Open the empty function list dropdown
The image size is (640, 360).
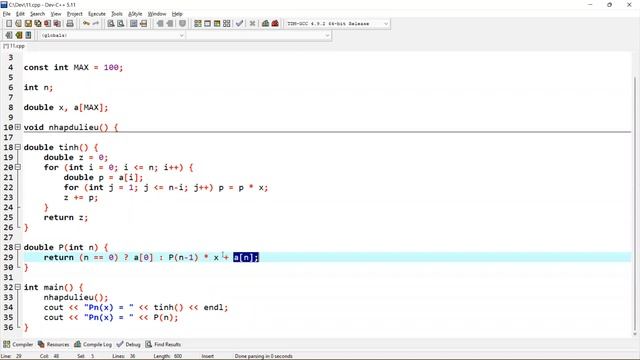point(259,36)
